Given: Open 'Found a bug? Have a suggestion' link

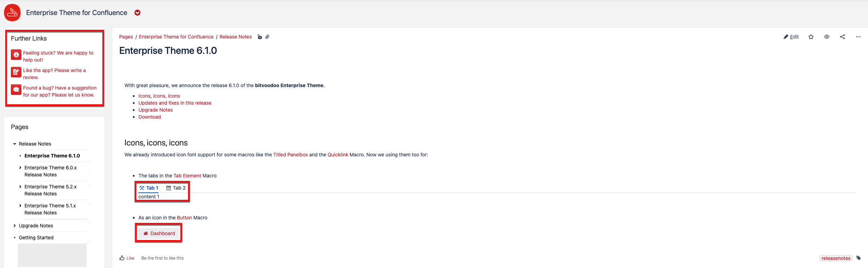Looking at the screenshot, I should click(60, 91).
